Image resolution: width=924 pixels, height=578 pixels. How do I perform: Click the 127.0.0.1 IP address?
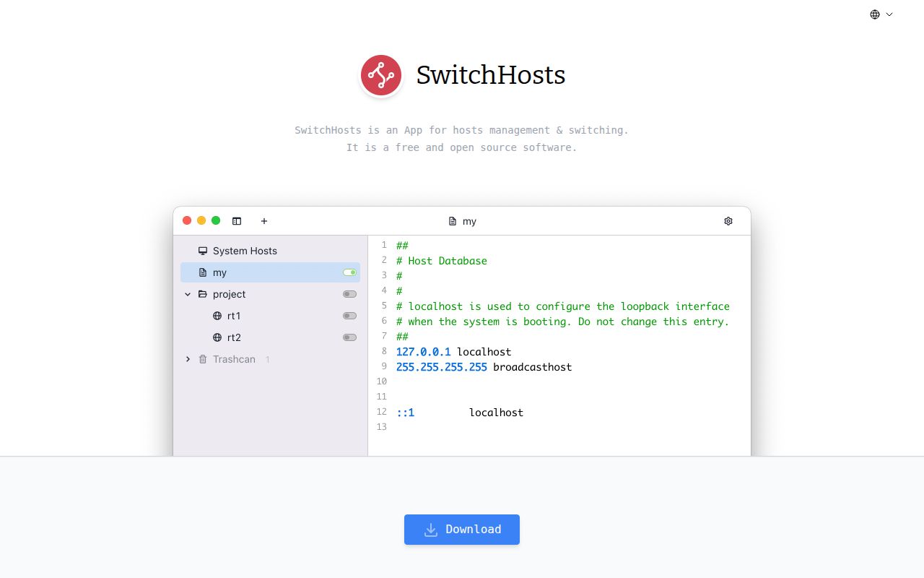tap(424, 352)
